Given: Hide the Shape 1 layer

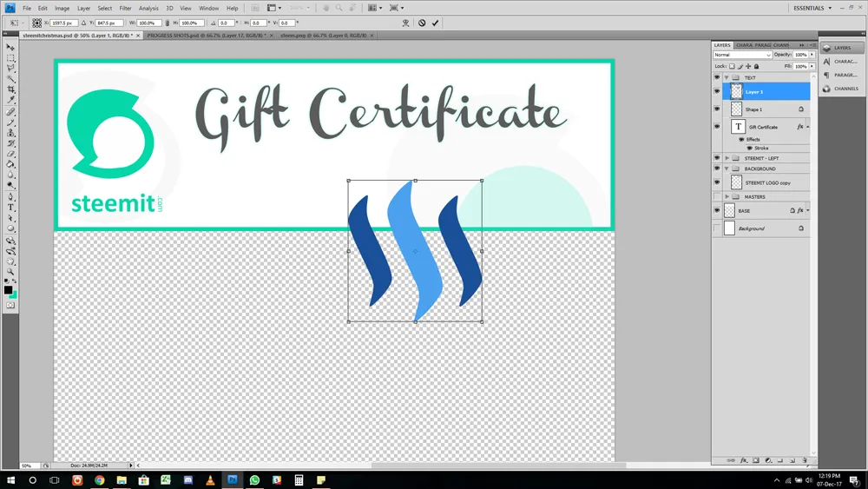Looking at the screenshot, I should (x=717, y=109).
